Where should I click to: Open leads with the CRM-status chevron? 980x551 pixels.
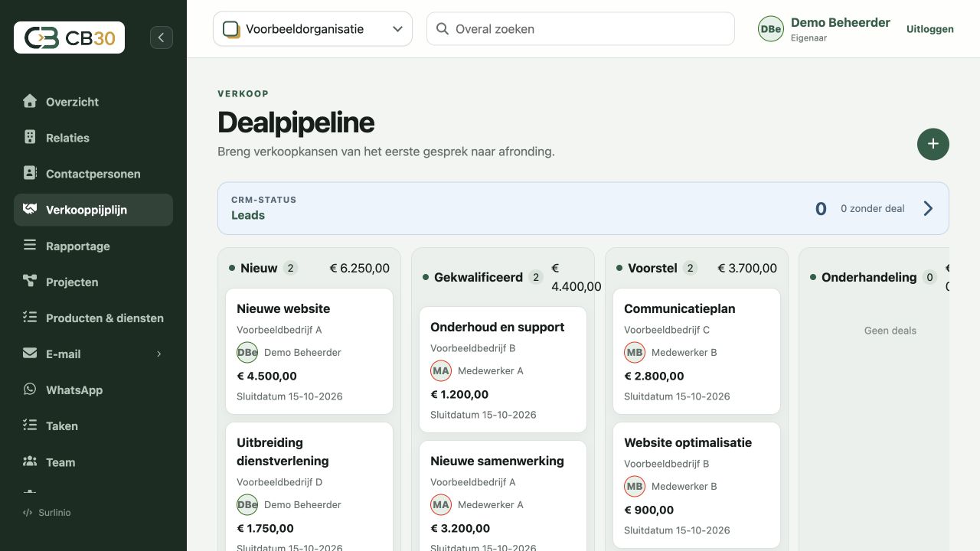point(928,208)
